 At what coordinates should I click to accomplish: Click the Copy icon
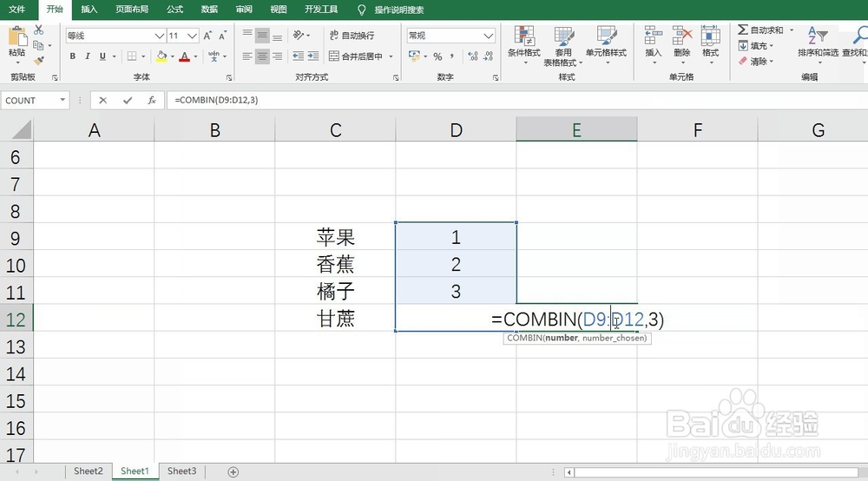click(x=38, y=45)
